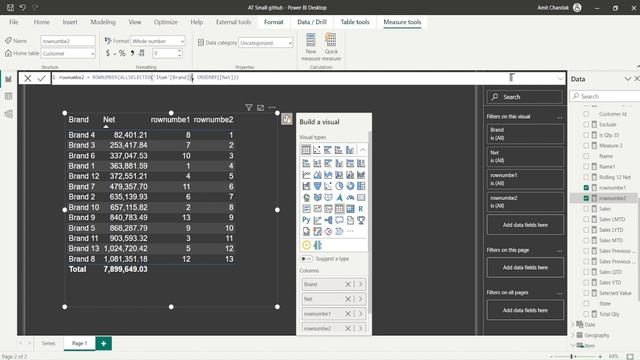The image size is (640, 360).
Task: Choose the Pie chart visual icon
Action: 339,186
